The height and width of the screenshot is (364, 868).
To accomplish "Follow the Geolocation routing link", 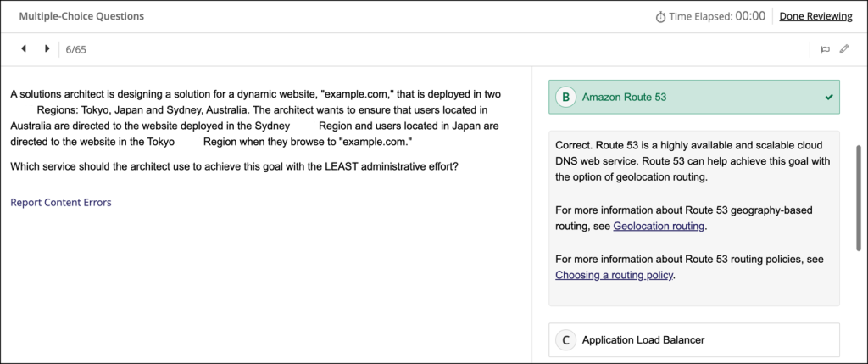I will (x=659, y=227).
